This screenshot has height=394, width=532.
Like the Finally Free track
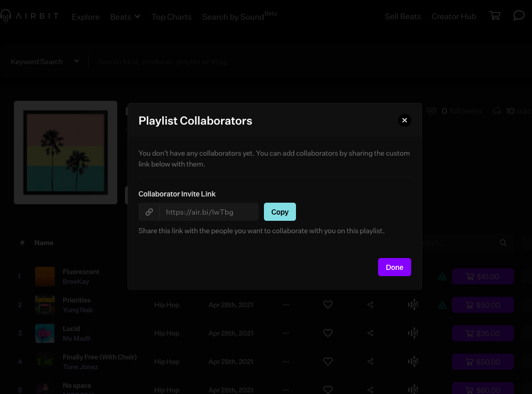[328, 362]
